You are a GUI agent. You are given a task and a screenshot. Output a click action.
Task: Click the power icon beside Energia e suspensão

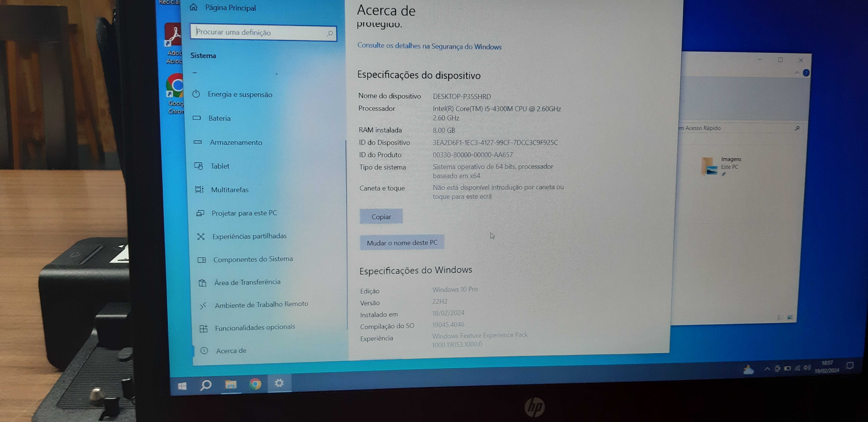[196, 94]
